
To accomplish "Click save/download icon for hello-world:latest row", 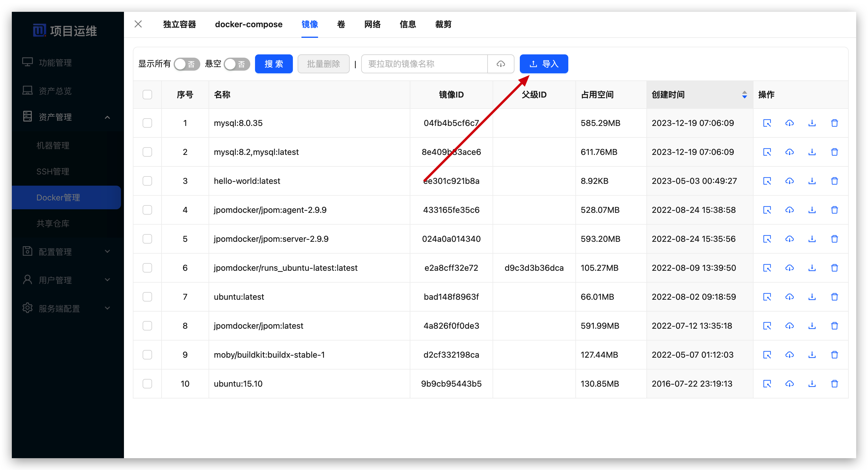I will [x=812, y=181].
